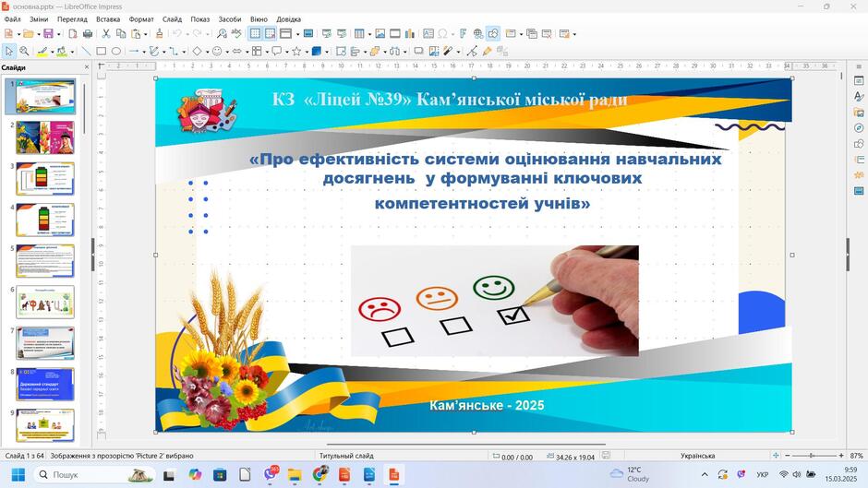868x488 pixels.
Task: Click Insert Text Box icon
Action: point(428,34)
